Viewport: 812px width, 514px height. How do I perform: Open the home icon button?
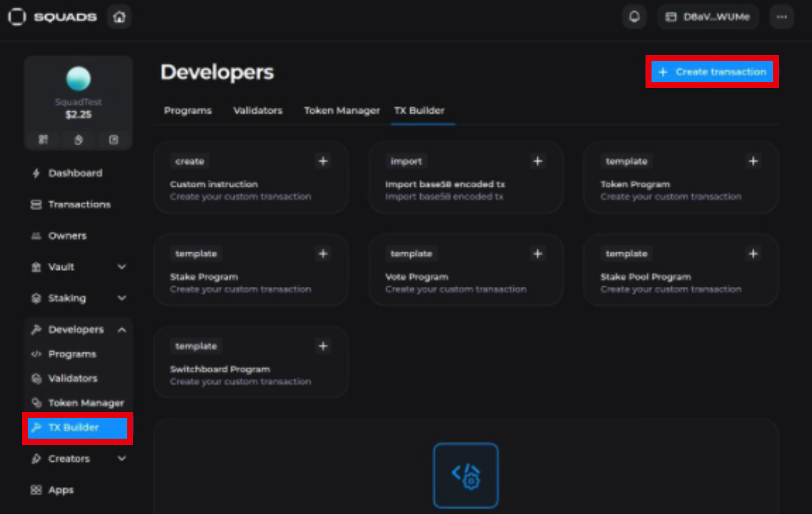click(119, 17)
